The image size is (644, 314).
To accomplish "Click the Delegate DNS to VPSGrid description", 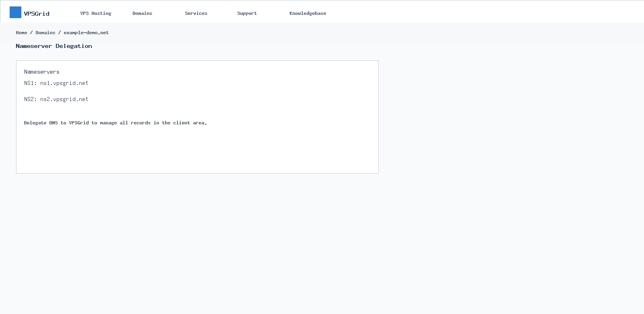I will [116, 123].
